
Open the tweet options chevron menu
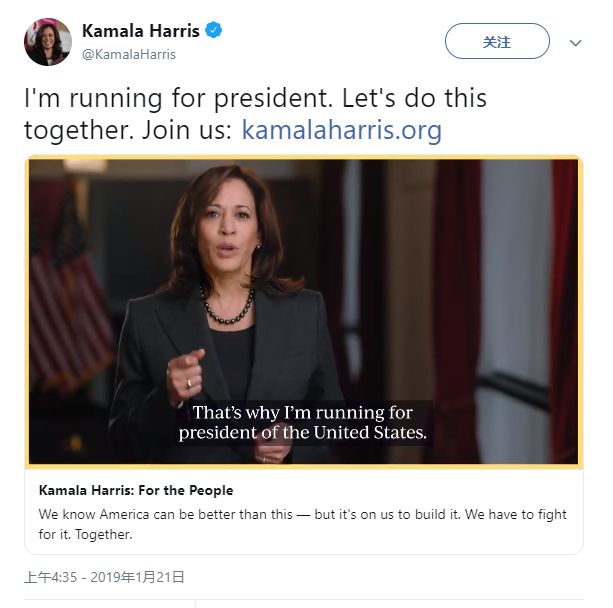click(575, 43)
